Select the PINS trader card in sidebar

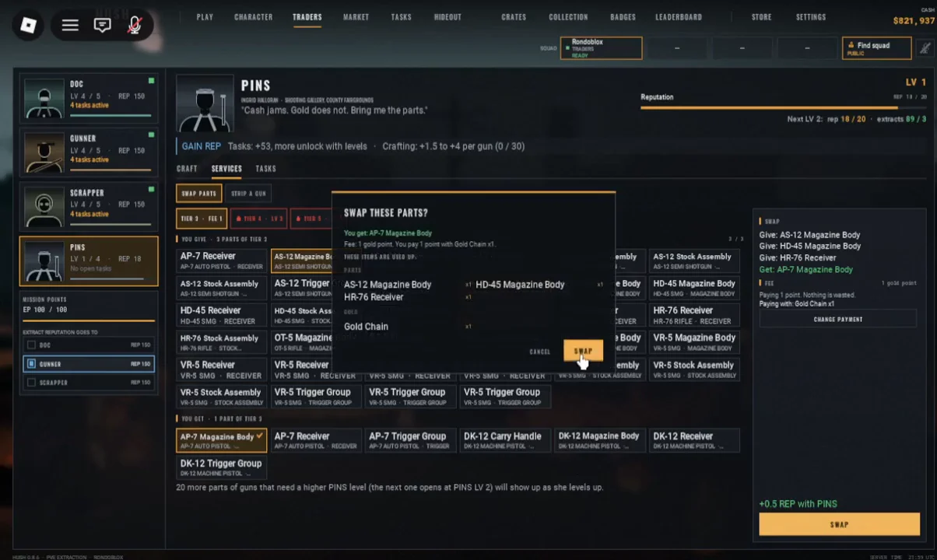89,261
